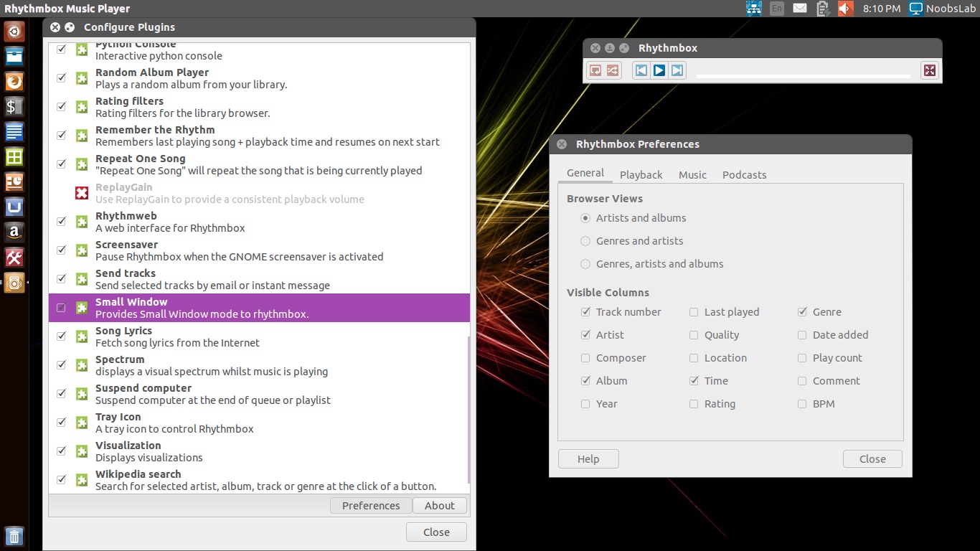Enable the BPM column checkbox
Viewport: 980px width, 551px height.
tap(802, 404)
